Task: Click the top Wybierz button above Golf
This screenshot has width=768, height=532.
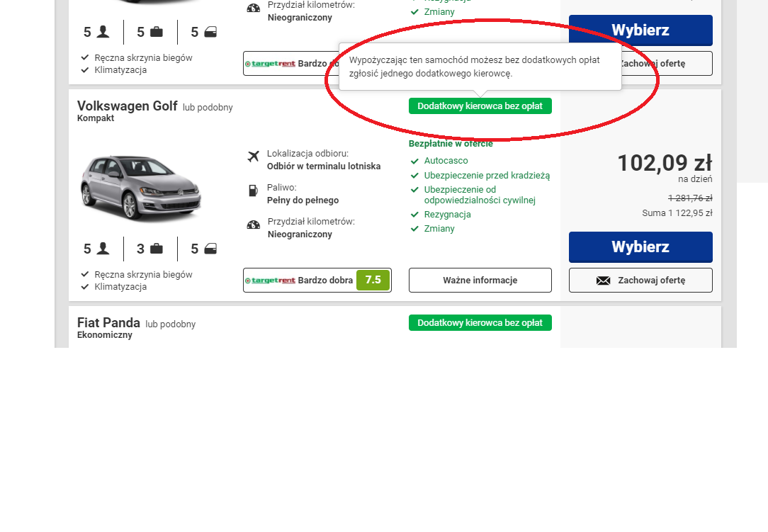Action: point(640,30)
